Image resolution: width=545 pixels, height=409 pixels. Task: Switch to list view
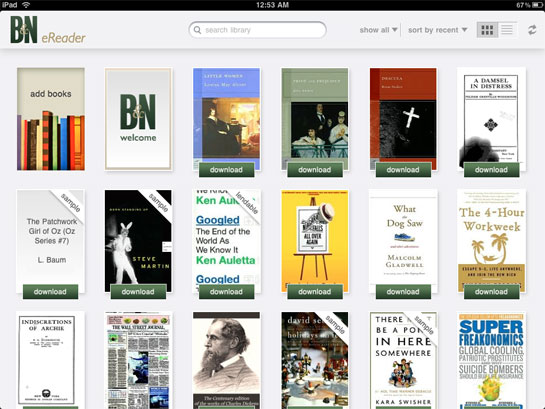[507, 30]
